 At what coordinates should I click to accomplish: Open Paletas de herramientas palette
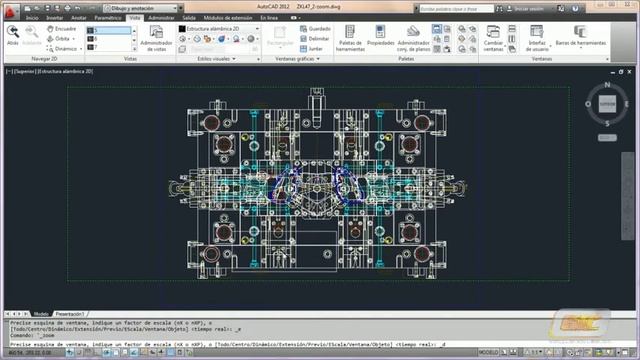point(350,38)
